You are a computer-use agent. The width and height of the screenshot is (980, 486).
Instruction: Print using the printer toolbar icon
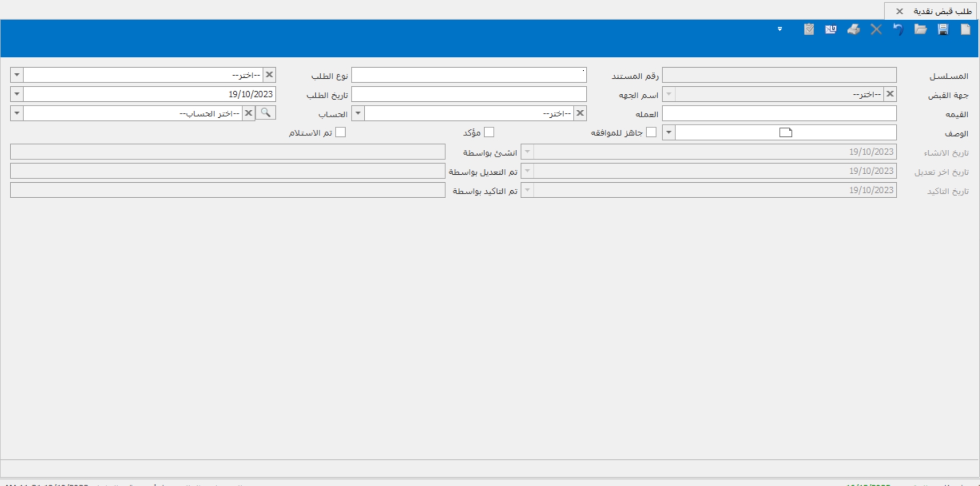[x=853, y=30]
